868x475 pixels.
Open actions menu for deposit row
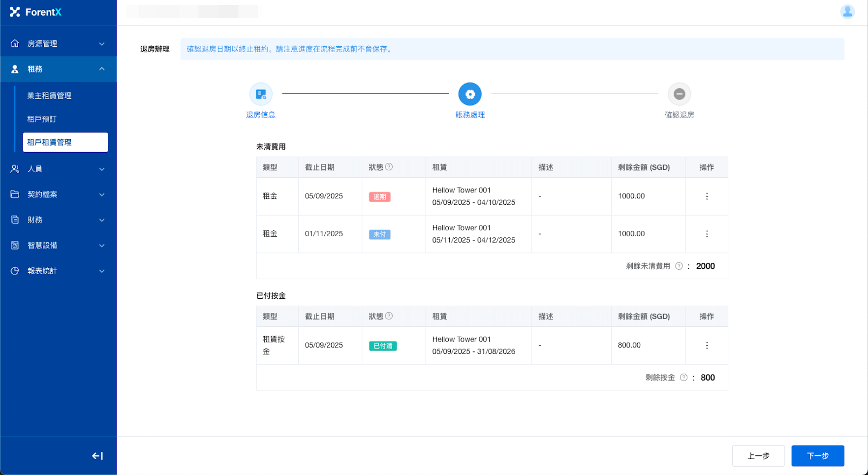(707, 346)
